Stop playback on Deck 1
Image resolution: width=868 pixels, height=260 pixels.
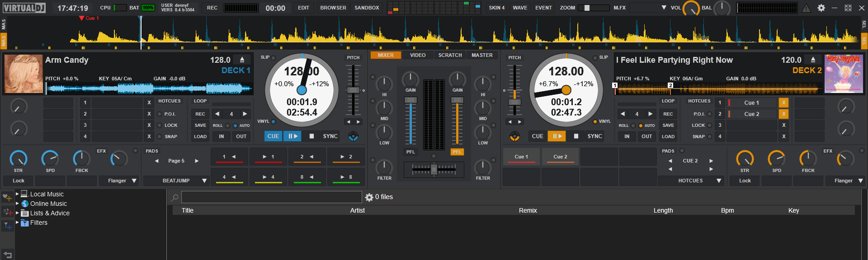pyautogui.click(x=311, y=136)
